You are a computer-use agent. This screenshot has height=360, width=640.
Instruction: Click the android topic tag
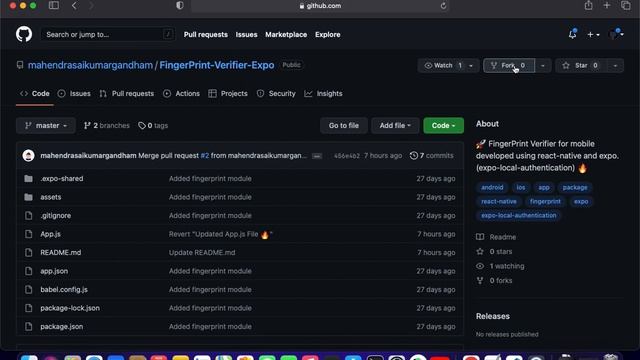point(492,187)
